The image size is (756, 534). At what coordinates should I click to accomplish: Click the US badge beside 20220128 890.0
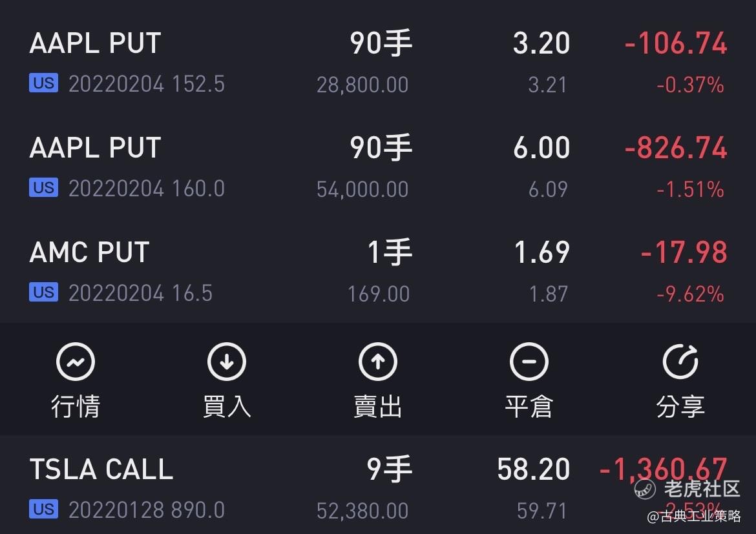(x=43, y=509)
